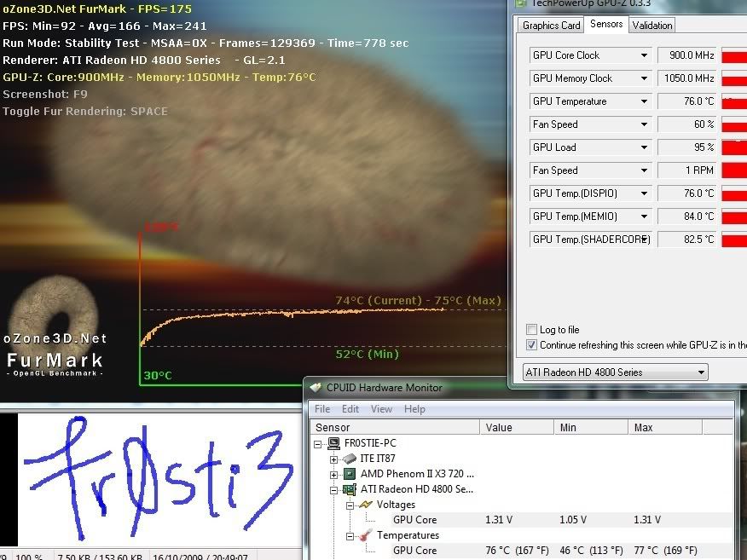Viewport: 747px width, 560px height.
Task: Click the ATI Radeon graphics card icon
Action: [350, 489]
